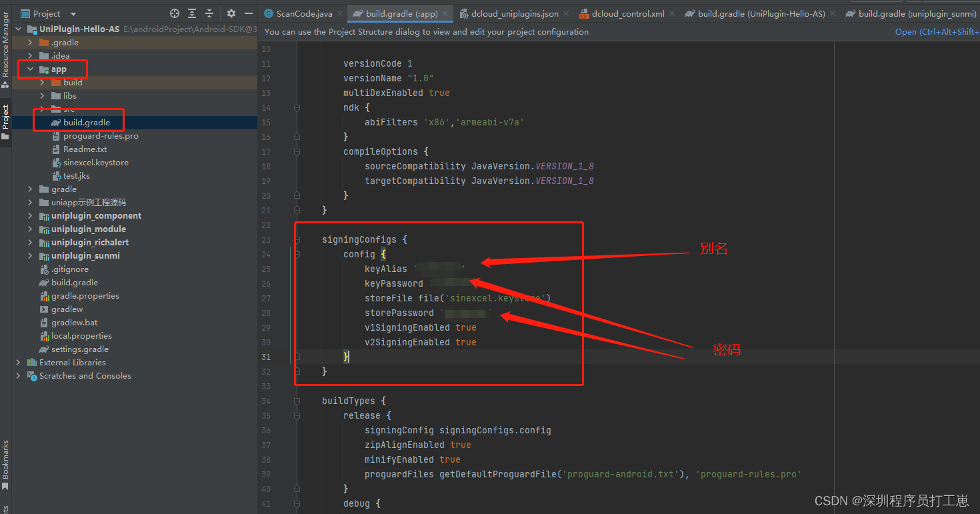Image resolution: width=980 pixels, height=514 pixels.
Task: Select build.gradle file under app
Action: [x=87, y=123]
